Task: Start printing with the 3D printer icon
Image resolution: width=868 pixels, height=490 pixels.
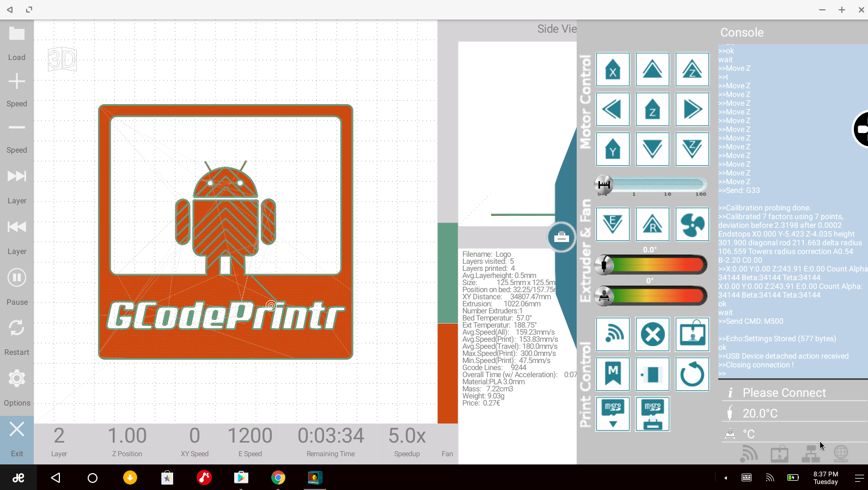Action: pos(692,334)
